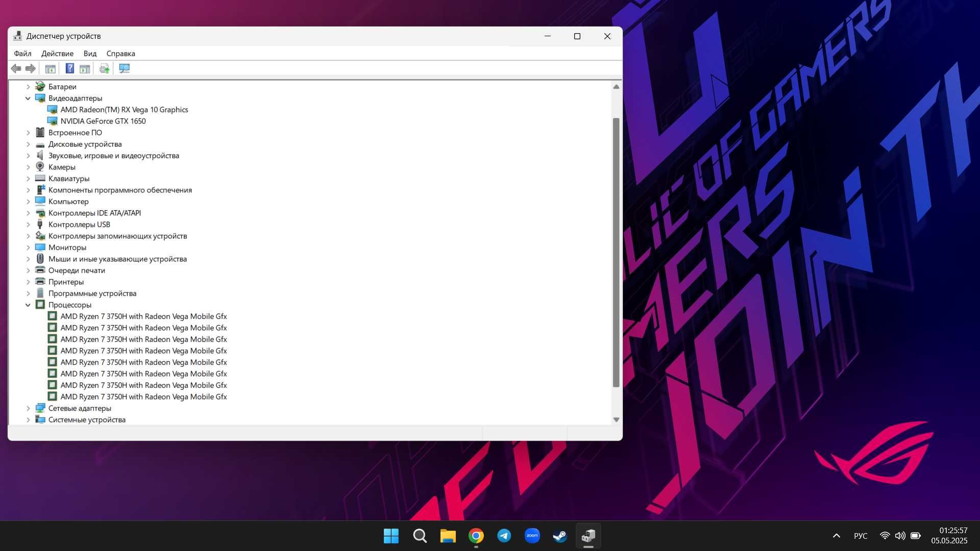Image resolution: width=980 pixels, height=551 pixels.
Task: Open Telegram from taskbar
Action: [504, 536]
